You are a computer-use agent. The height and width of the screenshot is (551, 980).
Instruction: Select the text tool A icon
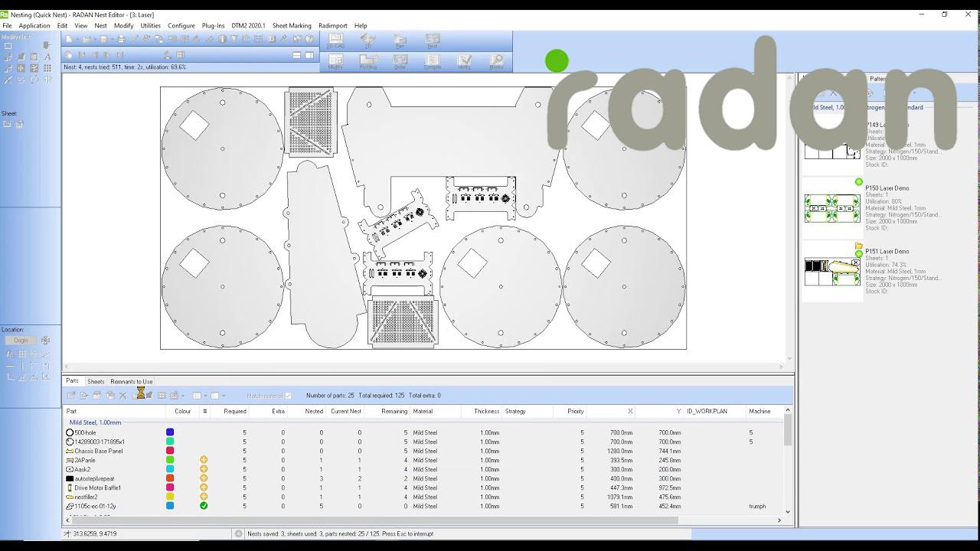pos(47,57)
